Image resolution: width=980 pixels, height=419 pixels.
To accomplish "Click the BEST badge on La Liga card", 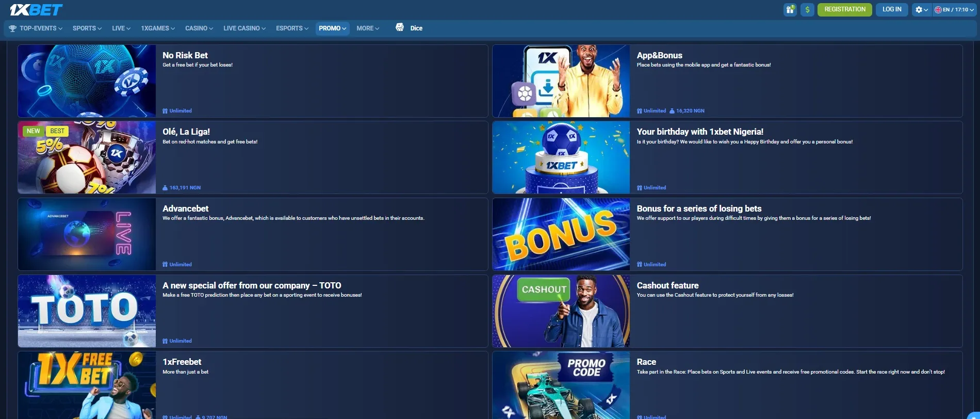I will click(57, 131).
